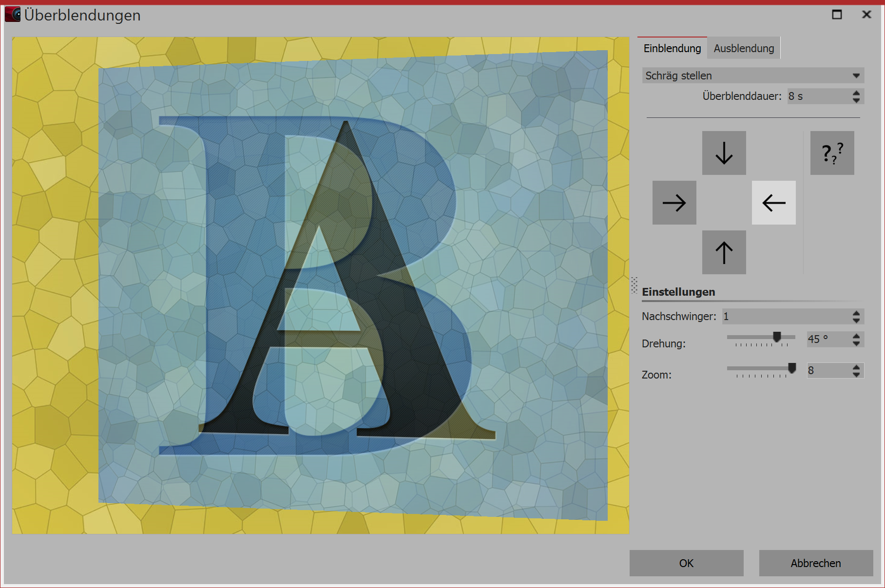This screenshot has width=885, height=588.
Task: Confirm with the OK button
Action: tap(686, 563)
